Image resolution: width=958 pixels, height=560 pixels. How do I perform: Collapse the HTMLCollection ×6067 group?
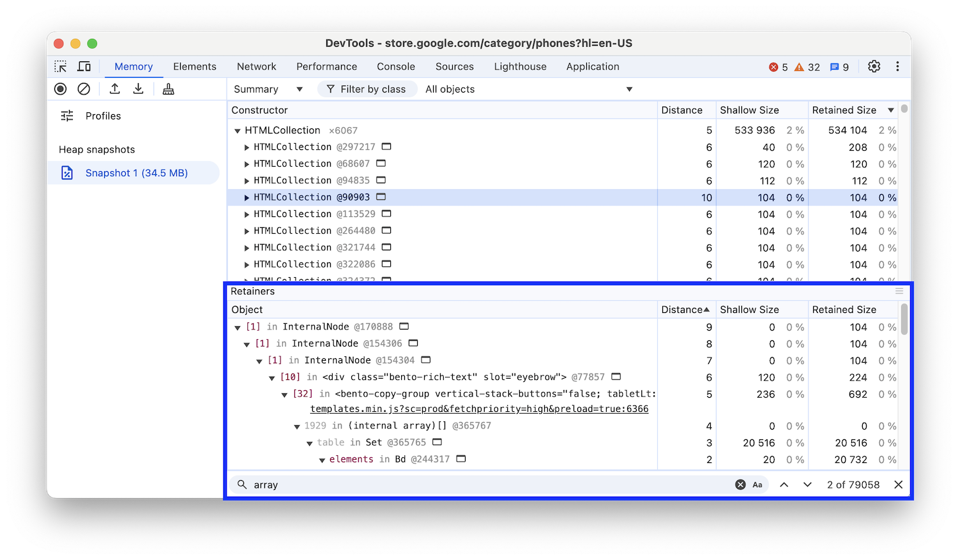click(238, 131)
